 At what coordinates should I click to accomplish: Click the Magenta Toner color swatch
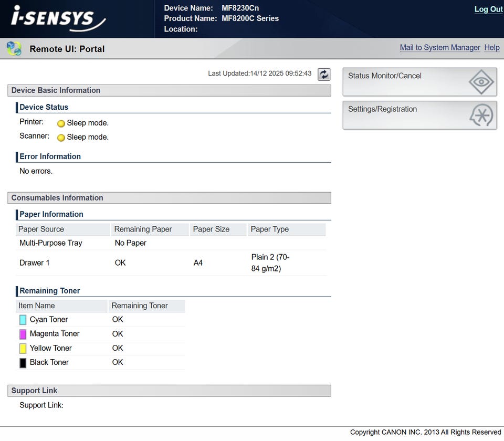pos(23,334)
